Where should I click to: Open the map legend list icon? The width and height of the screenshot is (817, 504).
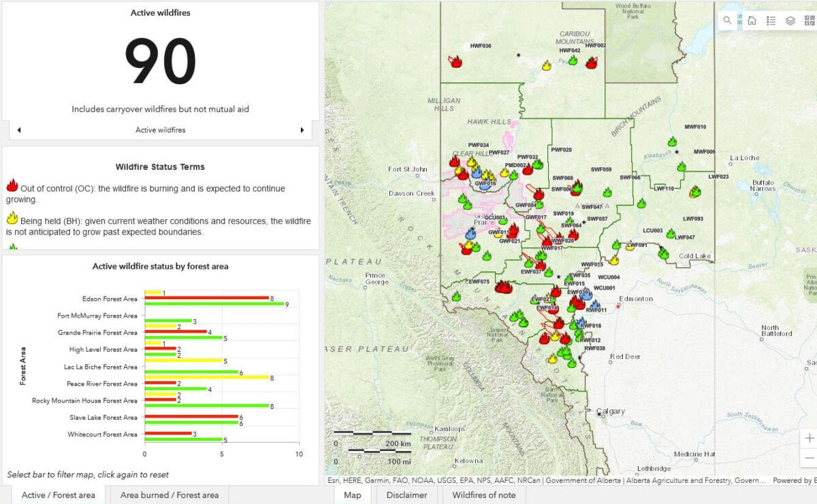[x=771, y=20]
